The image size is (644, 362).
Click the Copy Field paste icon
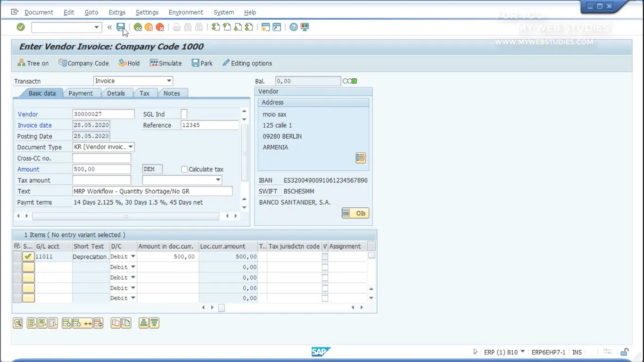click(126, 323)
